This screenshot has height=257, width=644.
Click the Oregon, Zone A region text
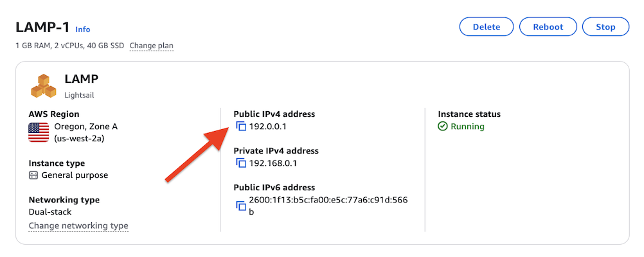point(85,127)
